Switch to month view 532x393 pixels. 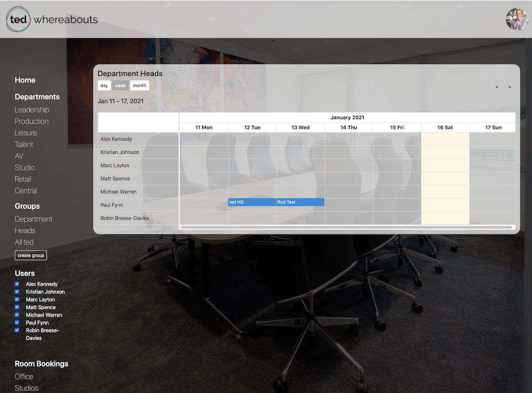pos(139,86)
